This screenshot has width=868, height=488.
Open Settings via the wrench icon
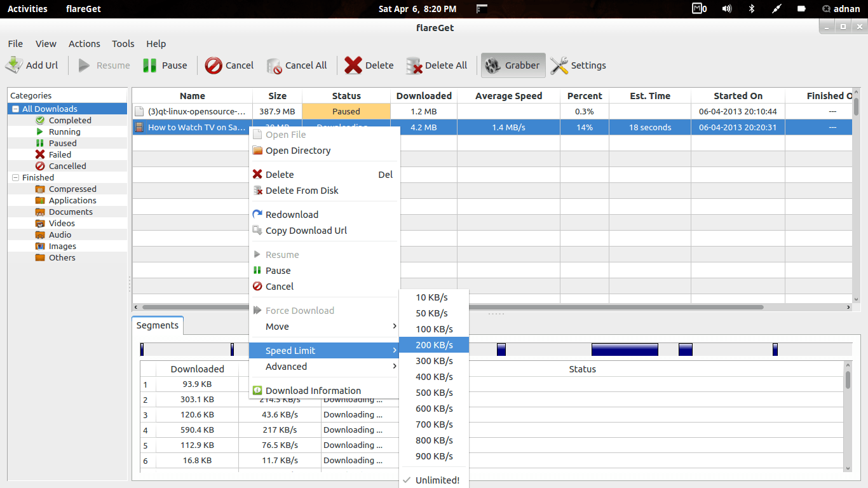click(x=559, y=65)
